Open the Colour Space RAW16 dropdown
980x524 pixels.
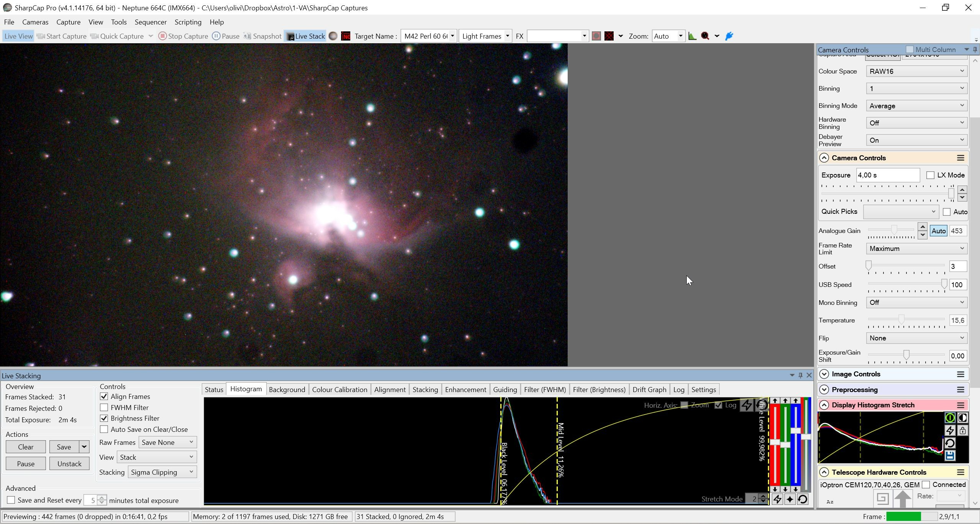[x=917, y=71]
